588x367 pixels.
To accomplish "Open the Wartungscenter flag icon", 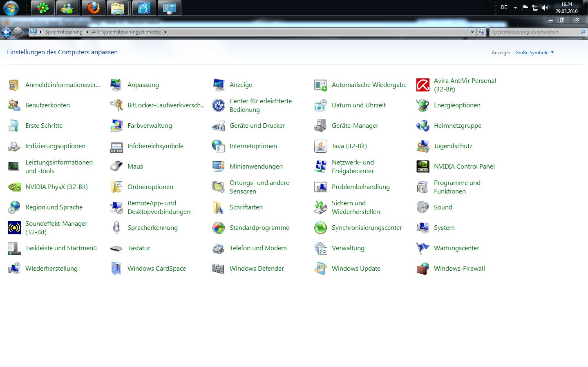I will pyautogui.click(x=423, y=248).
